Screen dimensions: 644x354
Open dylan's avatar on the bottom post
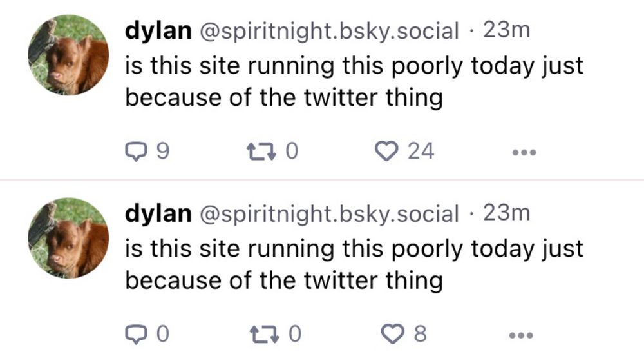coord(68,239)
